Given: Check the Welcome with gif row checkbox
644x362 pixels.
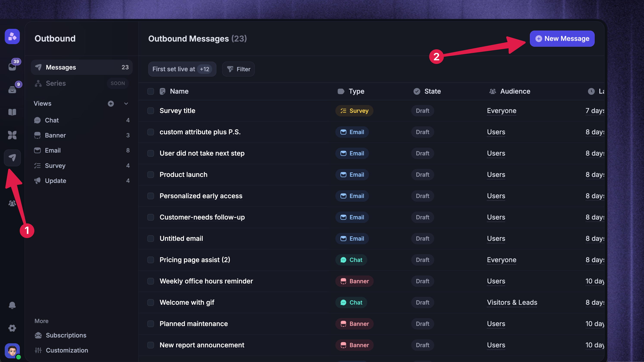Looking at the screenshot, I should click(151, 302).
